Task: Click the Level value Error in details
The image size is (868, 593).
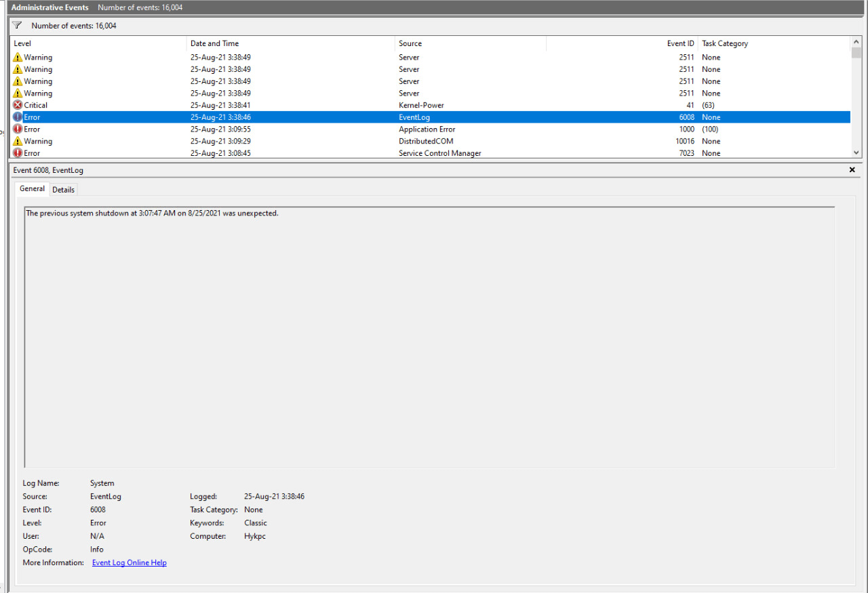Action: click(x=98, y=523)
